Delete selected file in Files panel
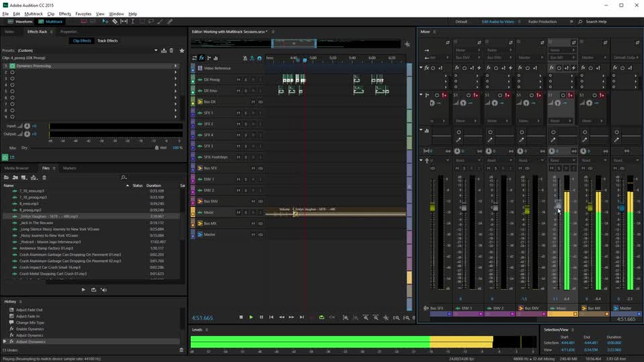 (44, 177)
